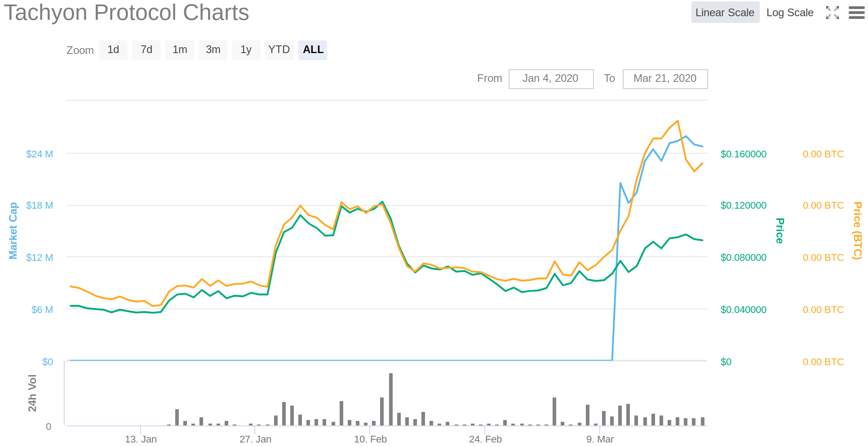Screen dimensions: 868x447
Task: Click the 9. Mar date label
Action: (600, 439)
